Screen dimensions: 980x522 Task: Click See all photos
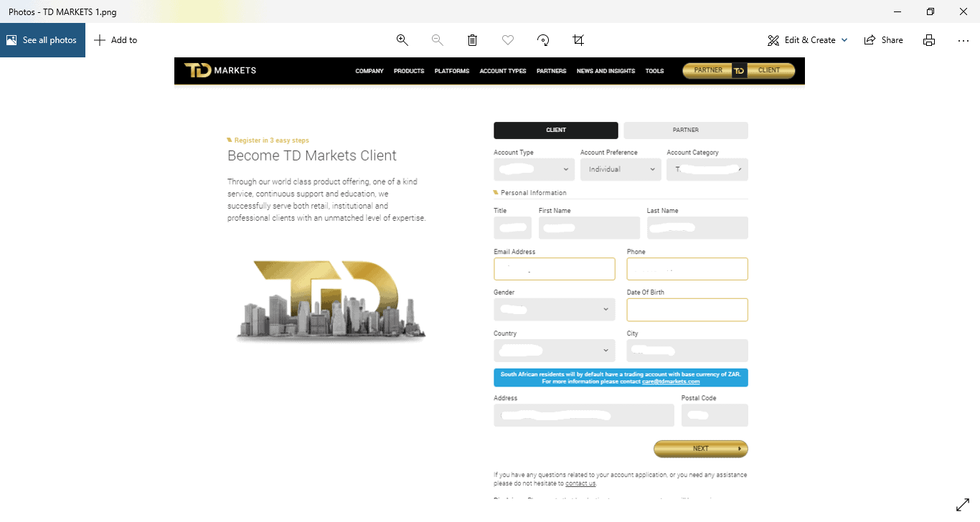click(x=42, y=40)
